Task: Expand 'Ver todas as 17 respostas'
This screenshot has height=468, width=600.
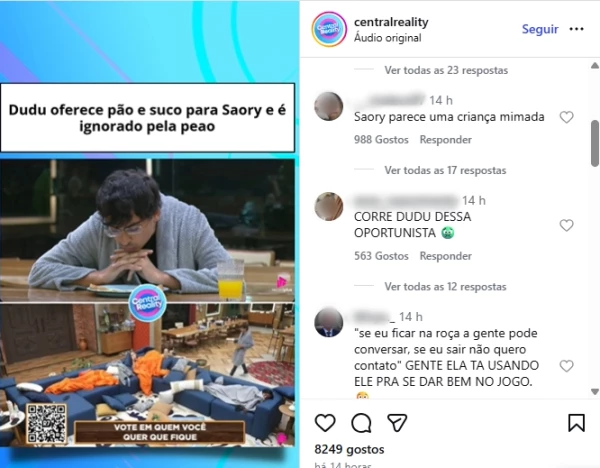Action: point(445,170)
